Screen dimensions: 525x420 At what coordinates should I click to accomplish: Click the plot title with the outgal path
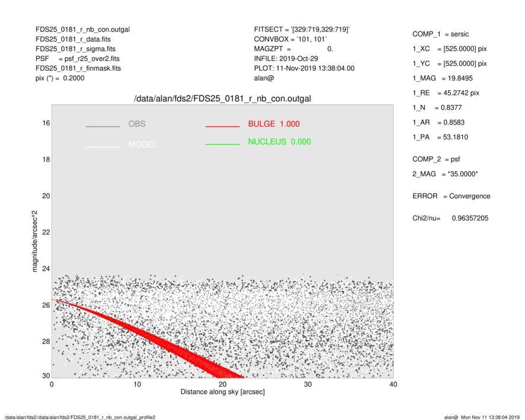[x=222, y=98]
